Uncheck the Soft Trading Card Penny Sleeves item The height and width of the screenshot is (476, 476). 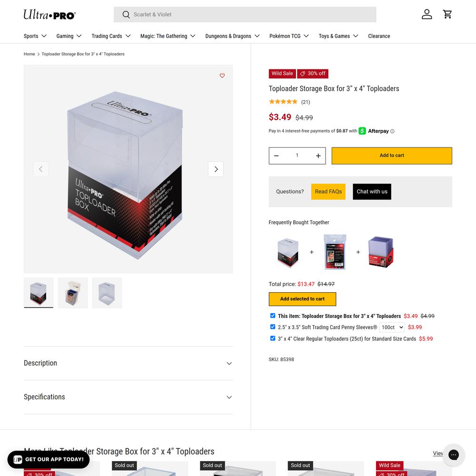(x=273, y=327)
